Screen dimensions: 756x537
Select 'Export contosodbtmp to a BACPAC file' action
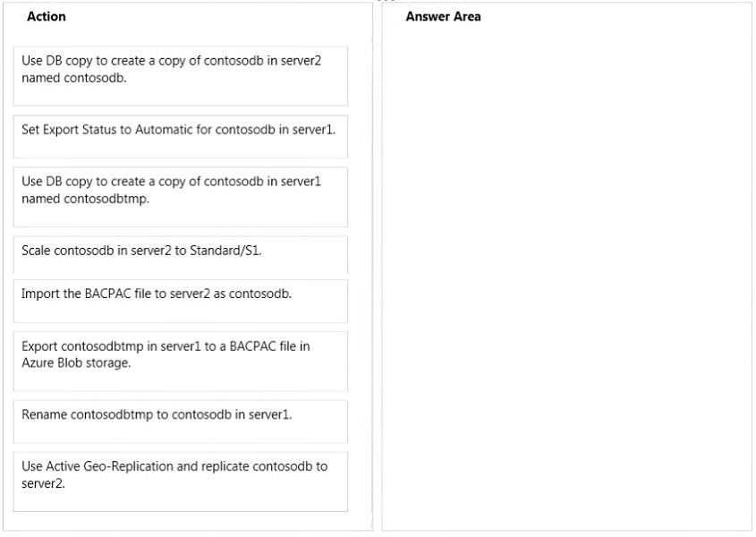[x=181, y=361]
